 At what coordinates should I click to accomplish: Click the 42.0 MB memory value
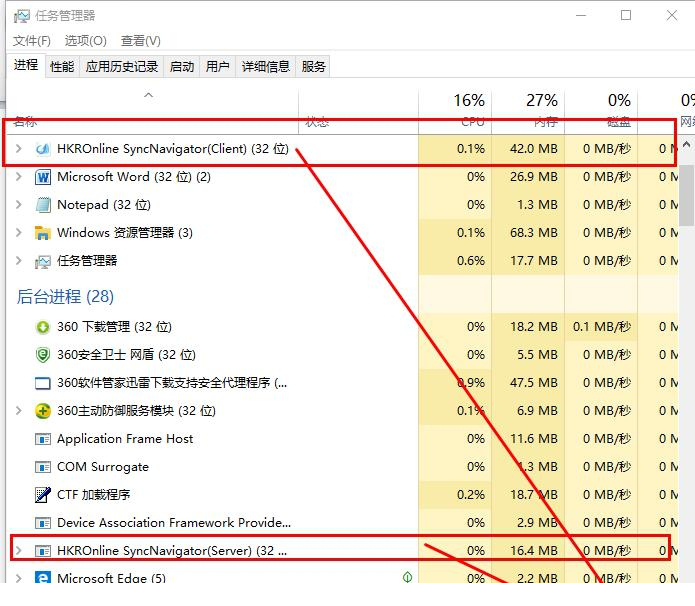coord(534,149)
